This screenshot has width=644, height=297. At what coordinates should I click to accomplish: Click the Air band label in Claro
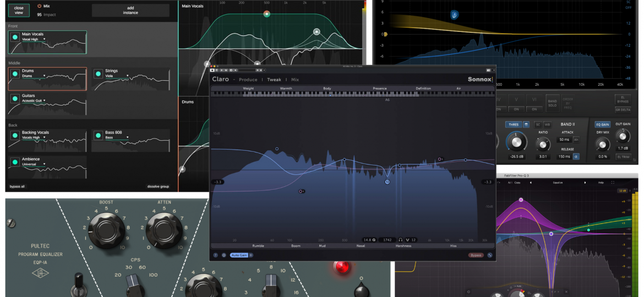tap(459, 88)
